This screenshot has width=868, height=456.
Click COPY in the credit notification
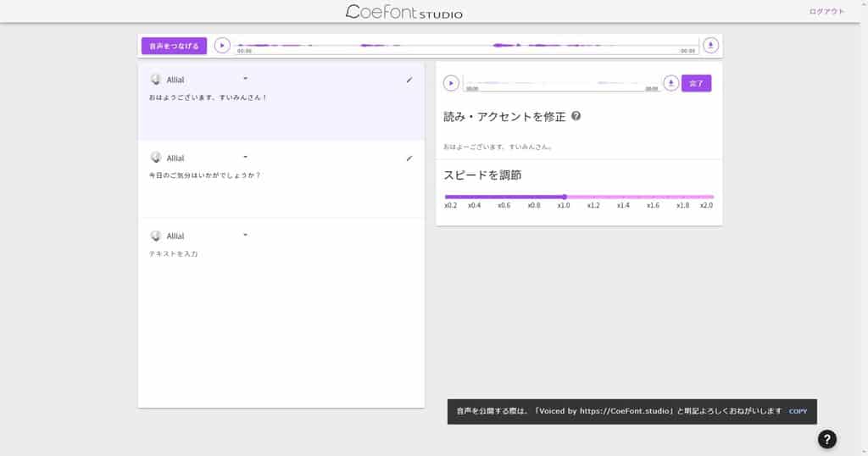[x=798, y=411]
